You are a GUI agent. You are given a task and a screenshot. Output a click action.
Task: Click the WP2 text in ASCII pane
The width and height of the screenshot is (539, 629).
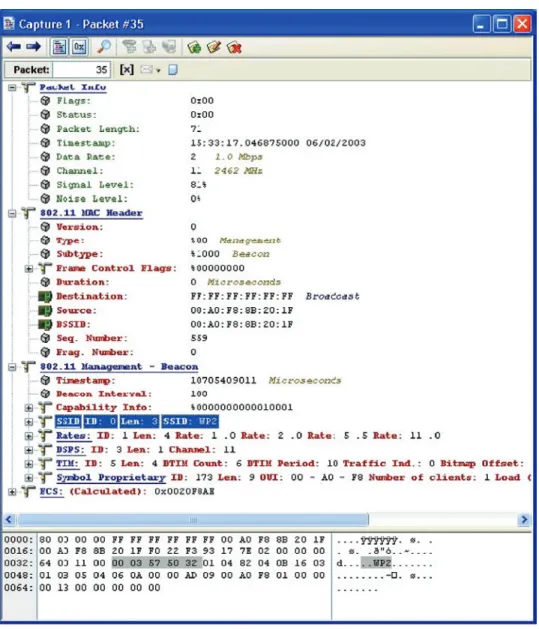pyautogui.click(x=382, y=564)
